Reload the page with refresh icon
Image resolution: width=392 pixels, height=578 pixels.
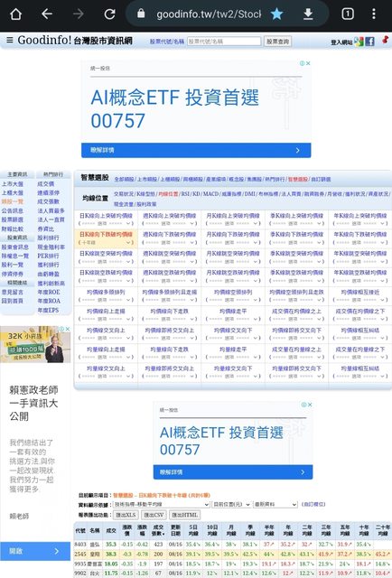pos(109,14)
